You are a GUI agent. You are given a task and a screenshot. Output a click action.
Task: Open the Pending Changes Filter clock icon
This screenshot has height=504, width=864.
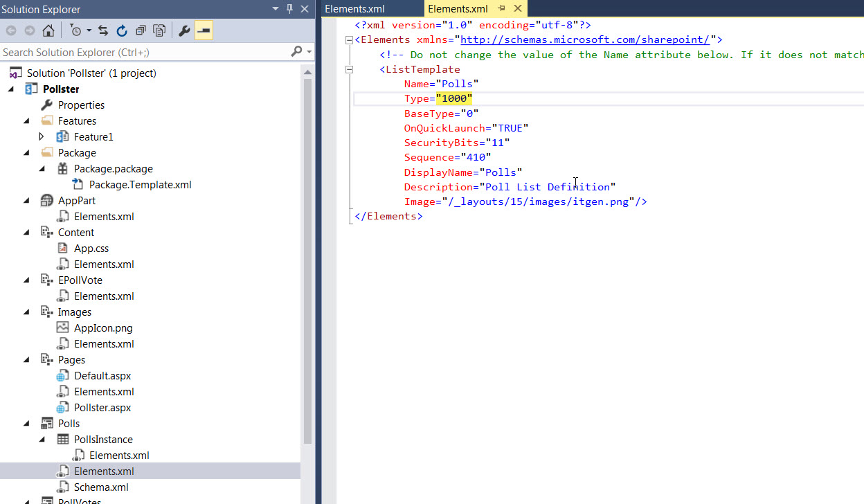tap(75, 30)
